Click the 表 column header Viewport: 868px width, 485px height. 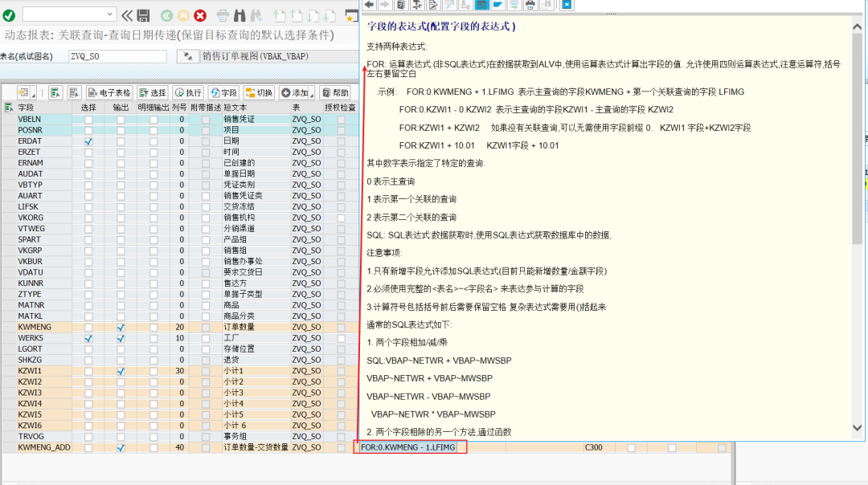coord(307,108)
